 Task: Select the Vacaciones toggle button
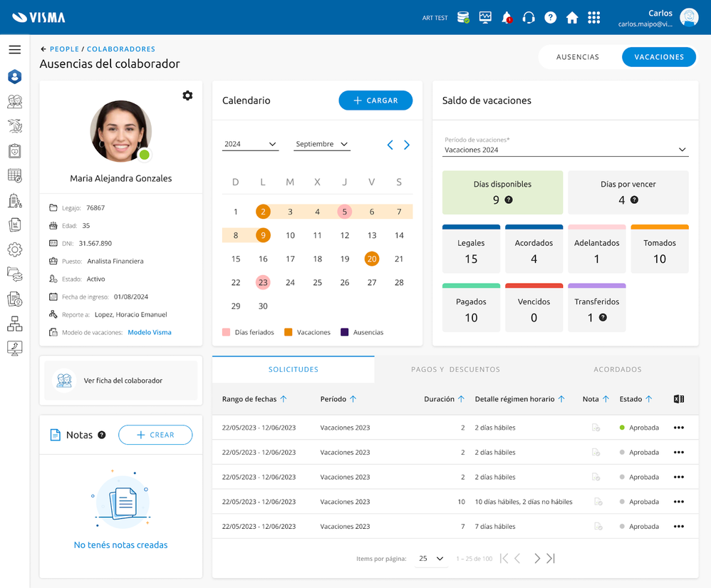pyautogui.click(x=659, y=57)
